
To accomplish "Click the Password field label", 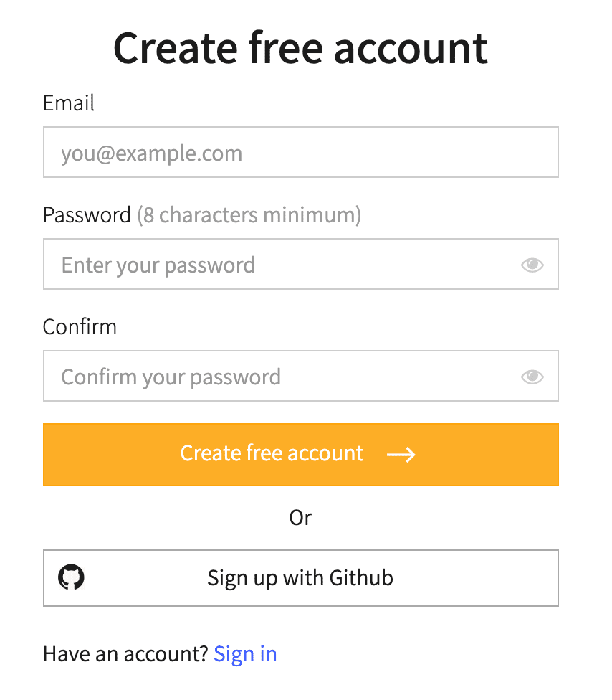I will [x=87, y=215].
